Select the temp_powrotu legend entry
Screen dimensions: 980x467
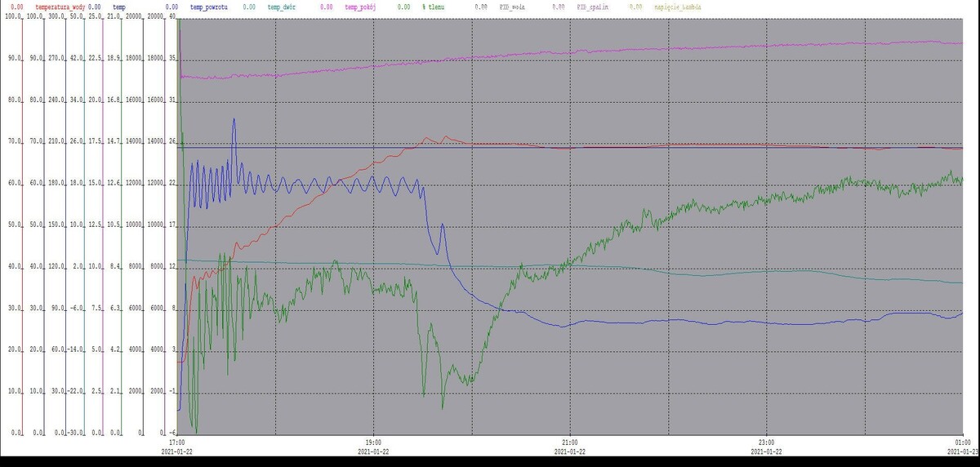[x=208, y=7]
